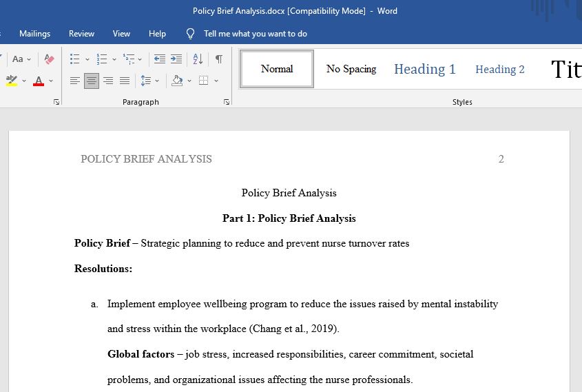Open borders options dropdown arrow
Viewport: 582px width, 392px height.
[216, 81]
